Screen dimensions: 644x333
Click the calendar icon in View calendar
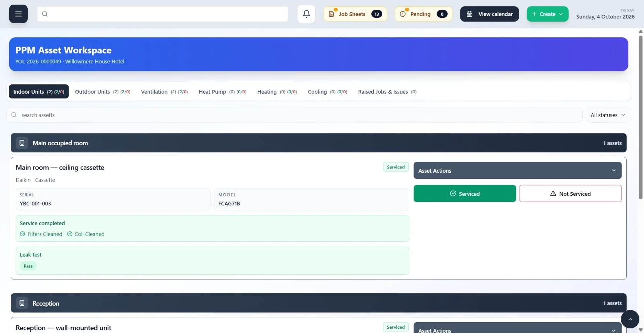[x=470, y=14]
